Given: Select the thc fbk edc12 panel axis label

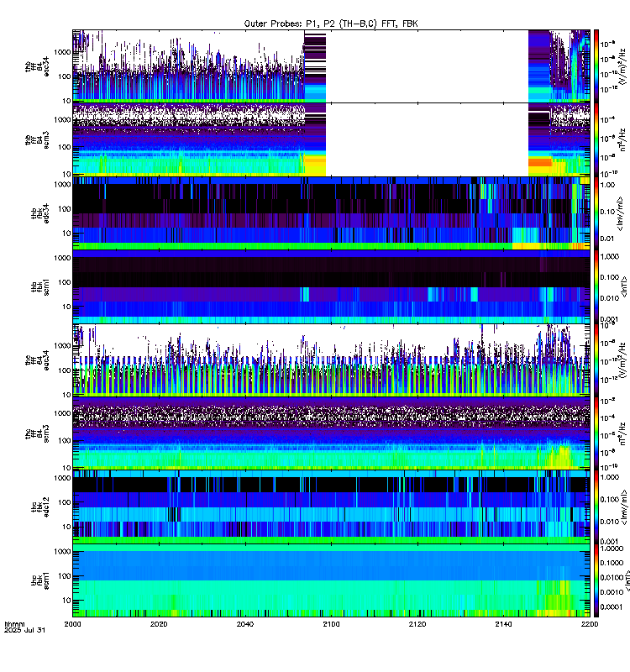Looking at the screenshot, I should pos(39,507).
